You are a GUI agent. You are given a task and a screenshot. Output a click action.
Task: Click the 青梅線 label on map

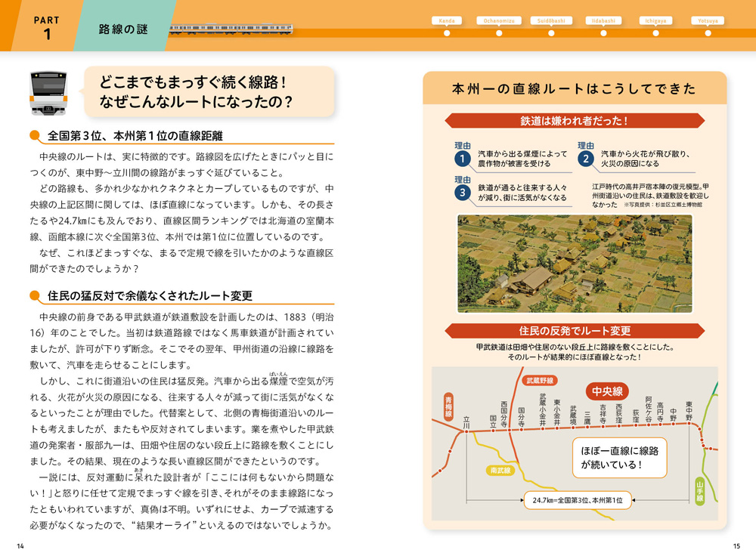(448, 406)
